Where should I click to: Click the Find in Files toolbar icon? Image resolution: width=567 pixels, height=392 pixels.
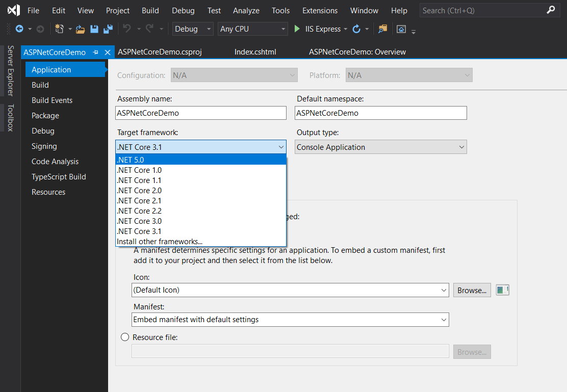(x=382, y=29)
